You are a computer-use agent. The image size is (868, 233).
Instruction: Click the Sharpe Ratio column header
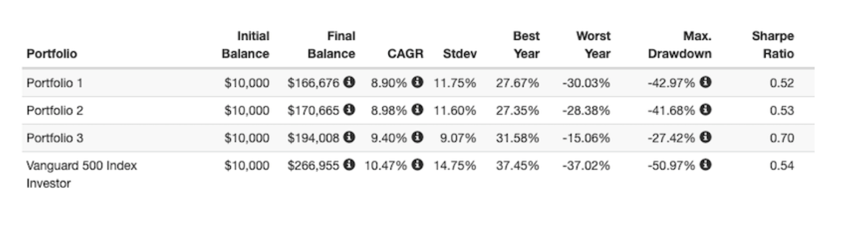coord(772,45)
